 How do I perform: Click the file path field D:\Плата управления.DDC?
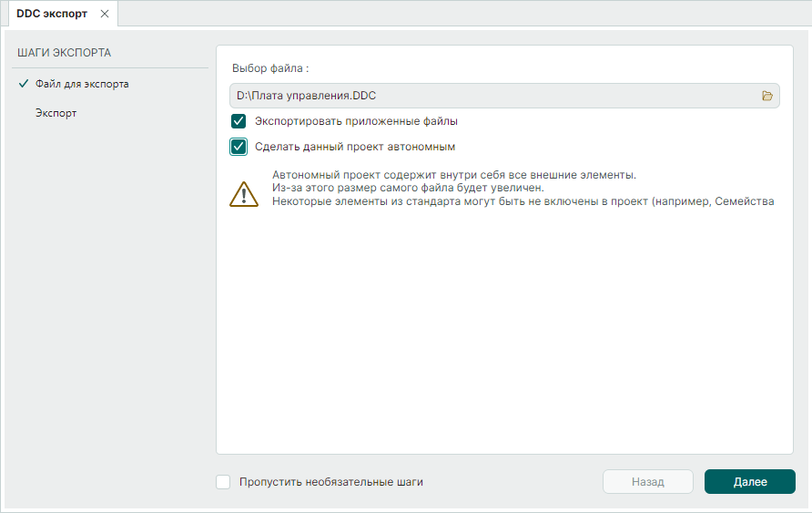(x=492, y=96)
